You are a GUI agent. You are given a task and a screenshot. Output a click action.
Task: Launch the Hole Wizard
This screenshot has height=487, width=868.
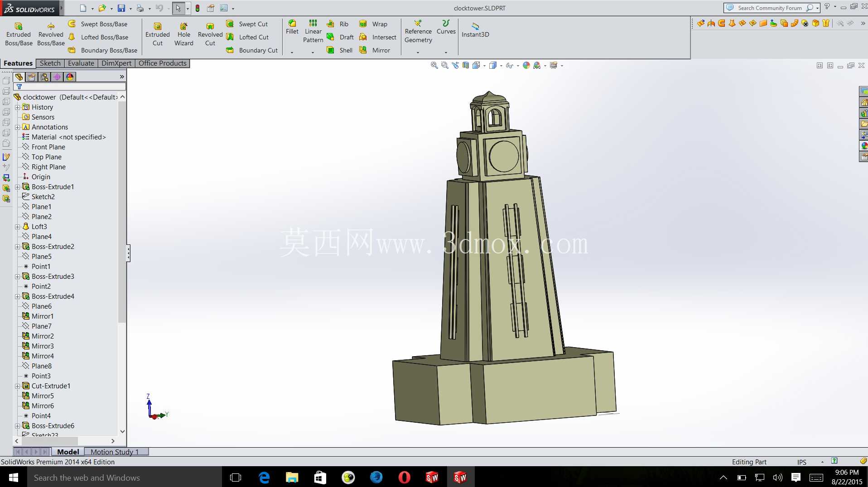(x=184, y=34)
